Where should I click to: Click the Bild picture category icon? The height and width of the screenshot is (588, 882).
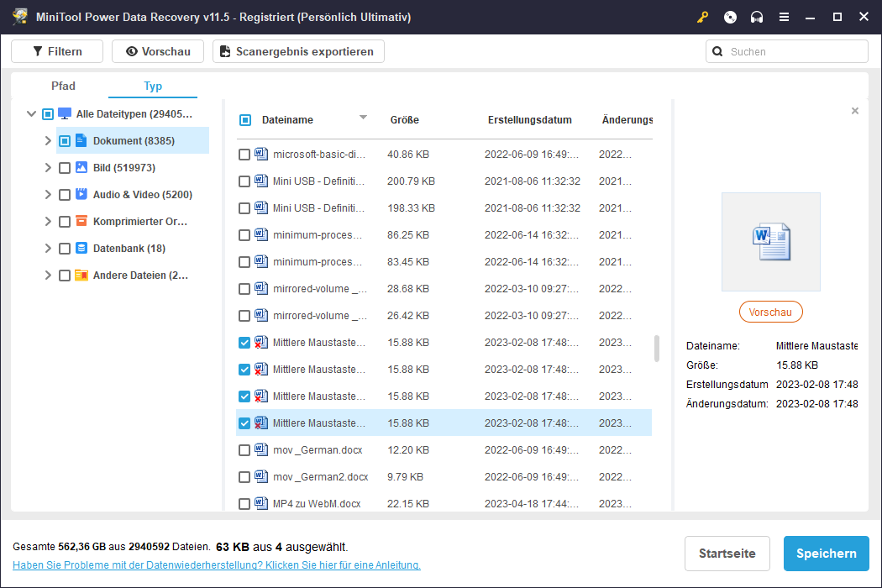click(x=81, y=167)
